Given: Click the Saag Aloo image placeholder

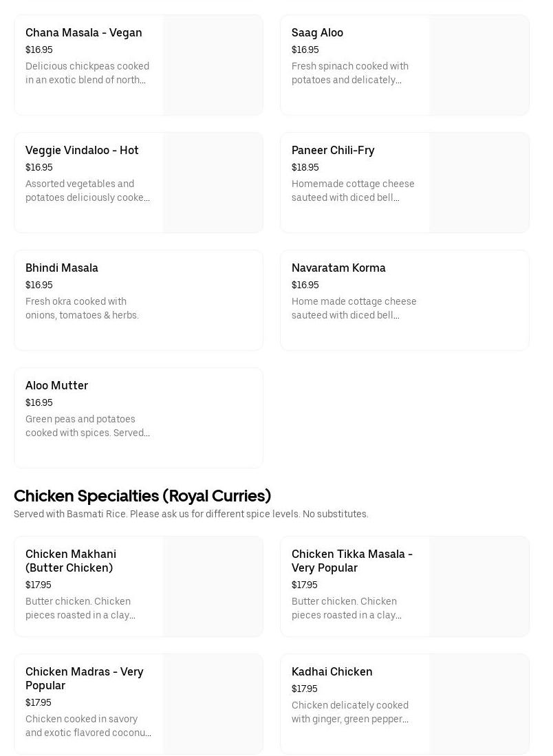Looking at the screenshot, I should click(479, 65).
